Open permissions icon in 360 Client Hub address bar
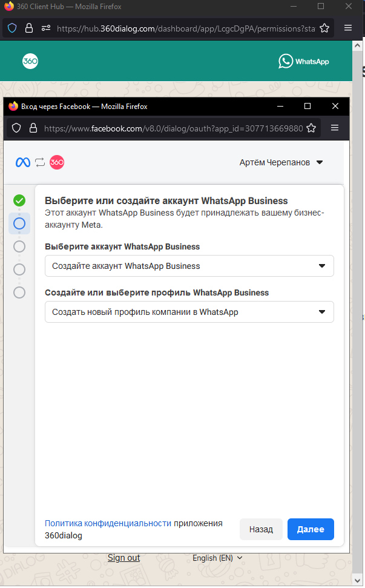 point(46,28)
